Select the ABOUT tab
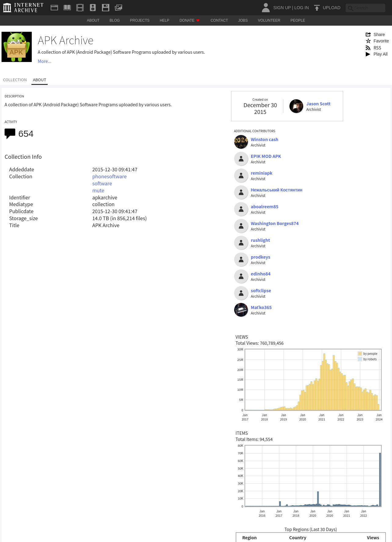The width and height of the screenshot is (392, 542). pyautogui.click(x=39, y=80)
